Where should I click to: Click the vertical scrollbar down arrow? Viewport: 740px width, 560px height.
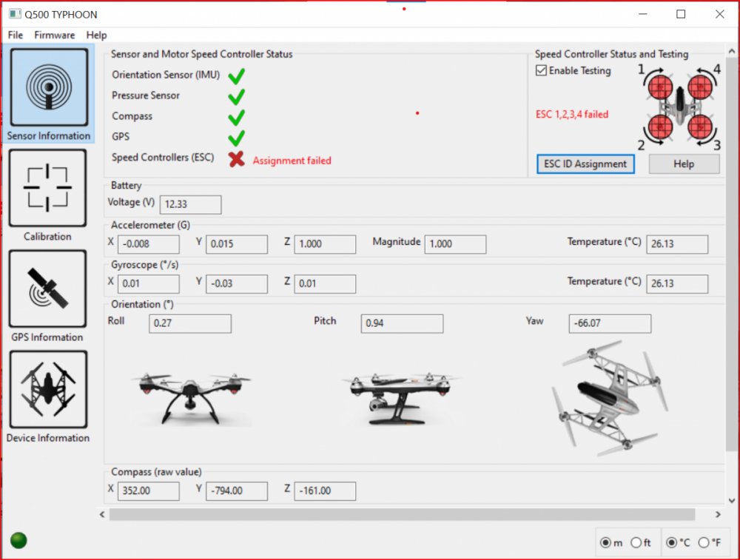[732, 501]
